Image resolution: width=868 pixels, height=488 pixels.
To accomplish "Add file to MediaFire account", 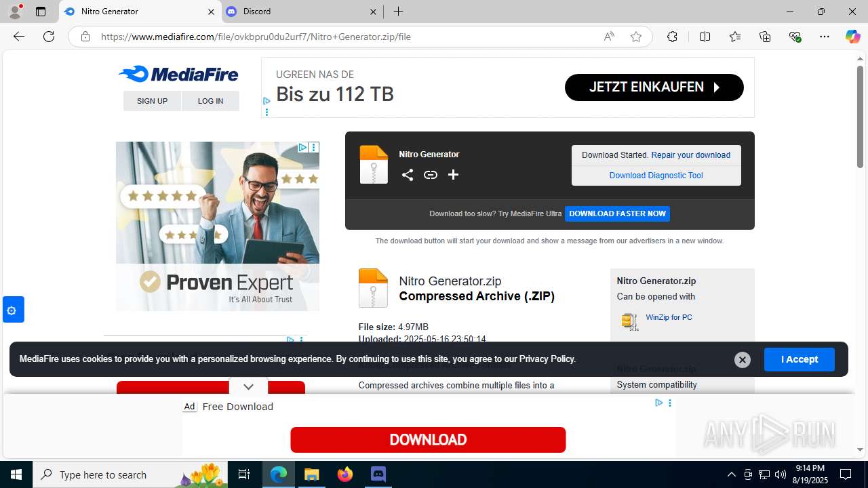I will 453,175.
